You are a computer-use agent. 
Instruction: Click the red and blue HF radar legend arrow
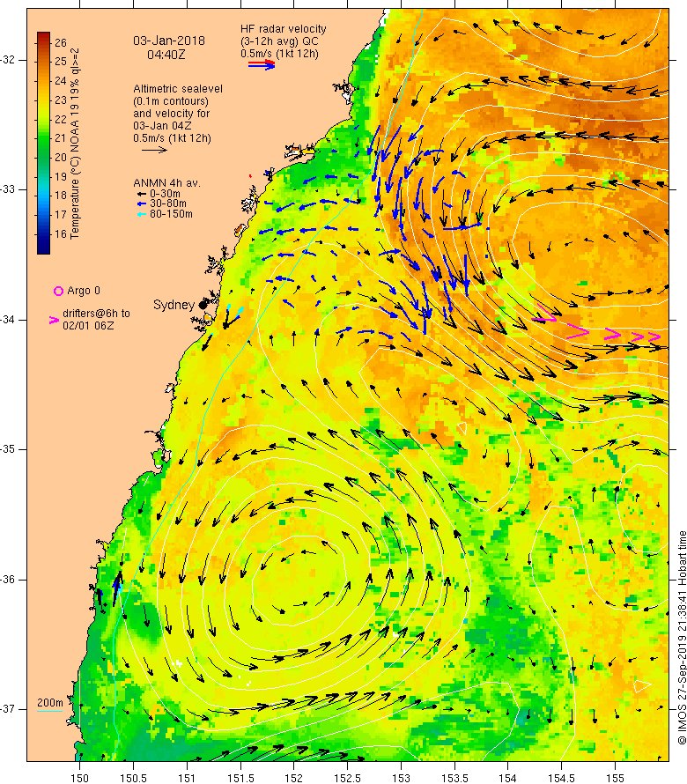pos(262,64)
